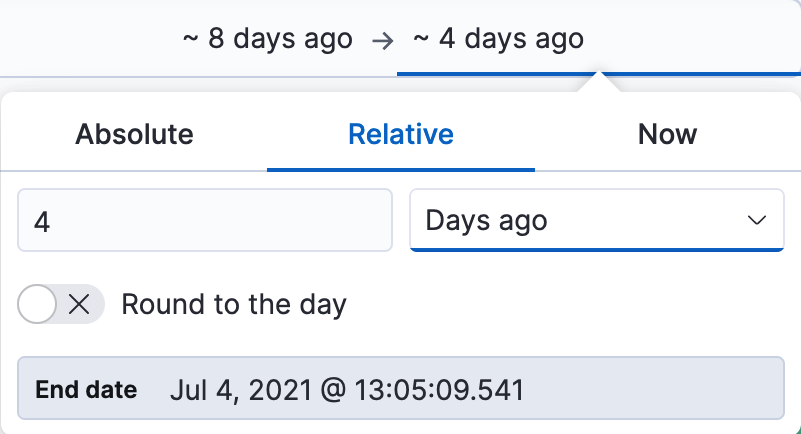Click the End date readout field

(x=400, y=389)
